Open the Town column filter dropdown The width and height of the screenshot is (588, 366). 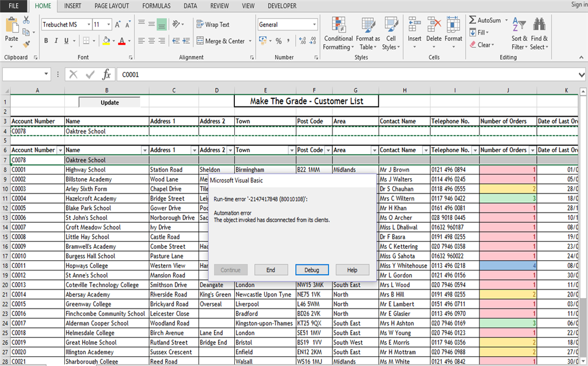pyautogui.click(x=291, y=150)
